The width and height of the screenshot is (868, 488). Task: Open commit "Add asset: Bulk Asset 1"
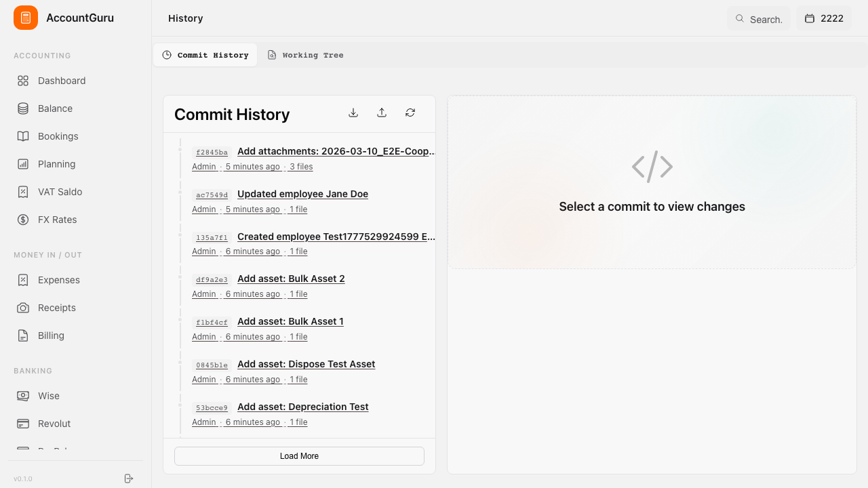coord(290,322)
